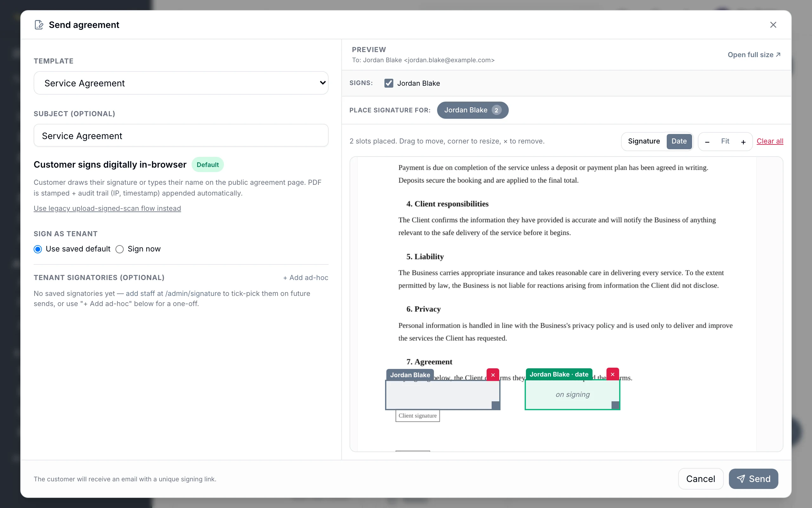
Task: Use legacy upload-signed-scan flow instead
Action: [x=108, y=208]
